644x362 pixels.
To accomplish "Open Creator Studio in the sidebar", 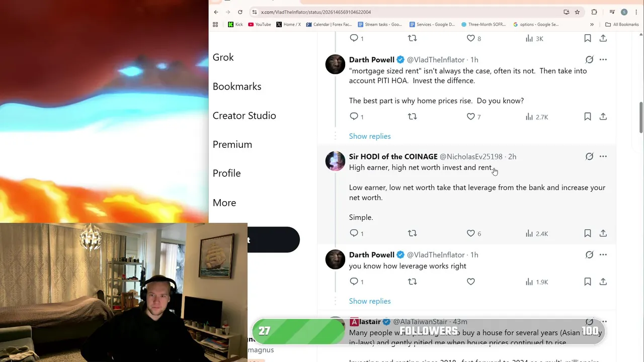I will click(x=244, y=116).
